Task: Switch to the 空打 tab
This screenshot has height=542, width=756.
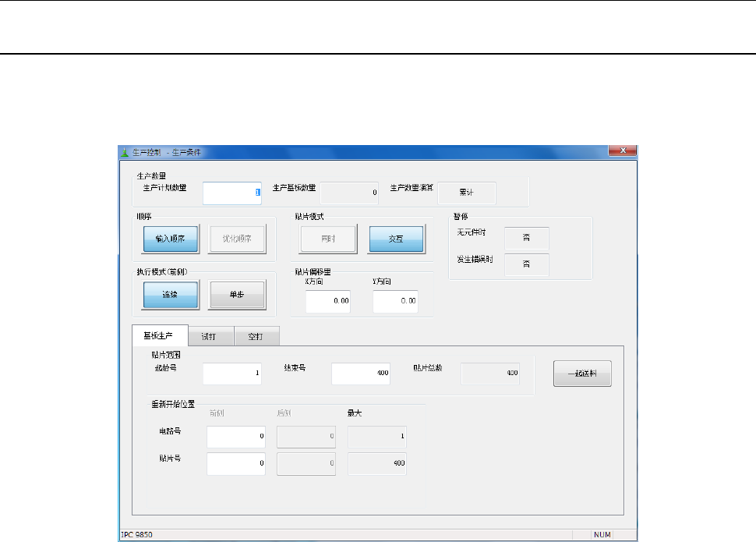Action: pyautogui.click(x=256, y=336)
